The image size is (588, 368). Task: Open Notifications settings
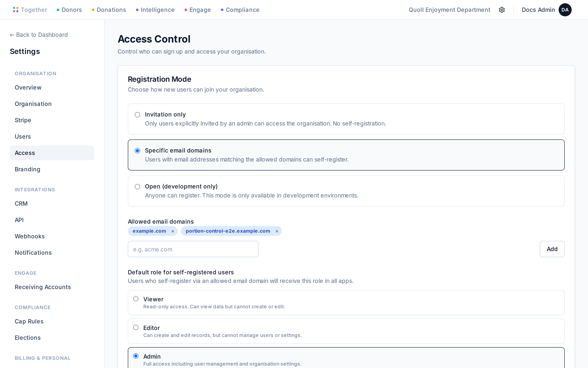pyautogui.click(x=52, y=253)
